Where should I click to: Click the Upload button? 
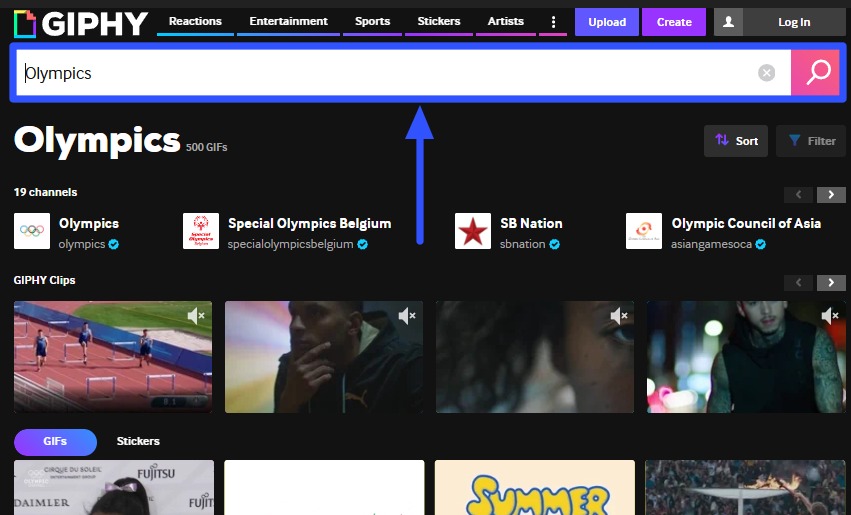pyautogui.click(x=607, y=22)
